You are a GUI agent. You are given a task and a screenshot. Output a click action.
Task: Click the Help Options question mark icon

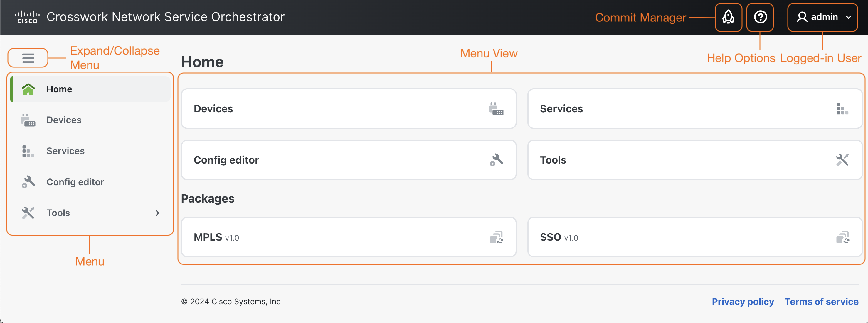click(760, 17)
